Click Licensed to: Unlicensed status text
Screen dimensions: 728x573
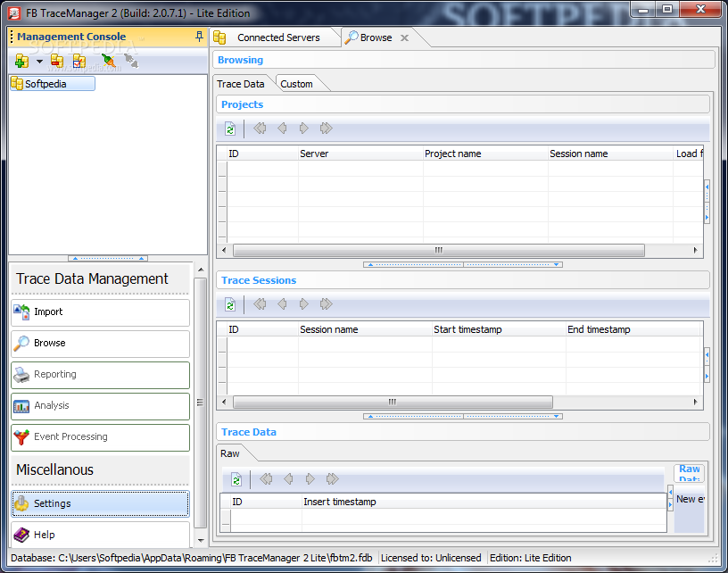pos(431,558)
